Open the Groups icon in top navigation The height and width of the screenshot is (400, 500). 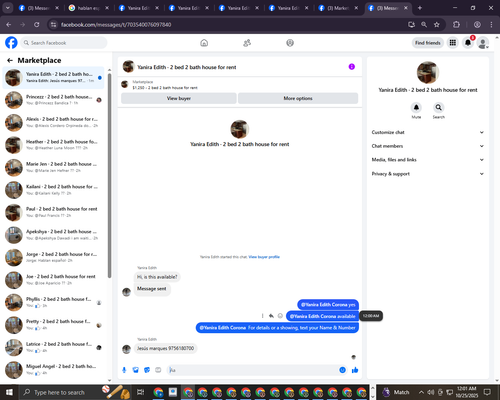coord(290,43)
